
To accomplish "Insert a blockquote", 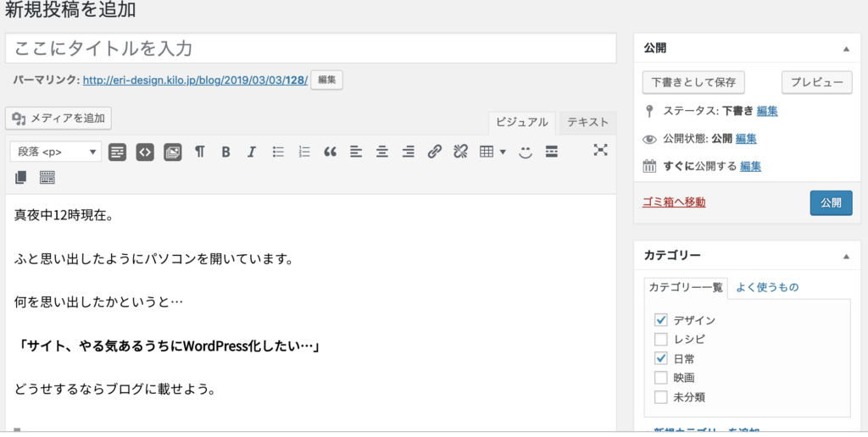I will pyautogui.click(x=330, y=152).
